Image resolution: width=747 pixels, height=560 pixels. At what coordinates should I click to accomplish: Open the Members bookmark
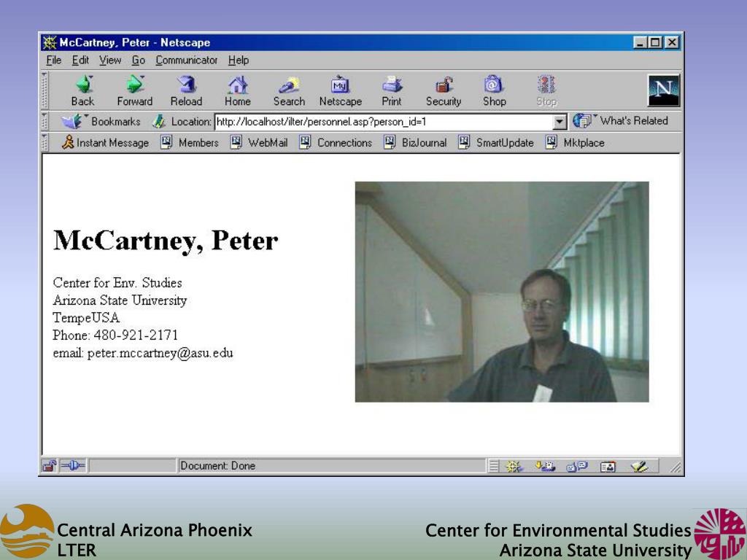(x=190, y=142)
